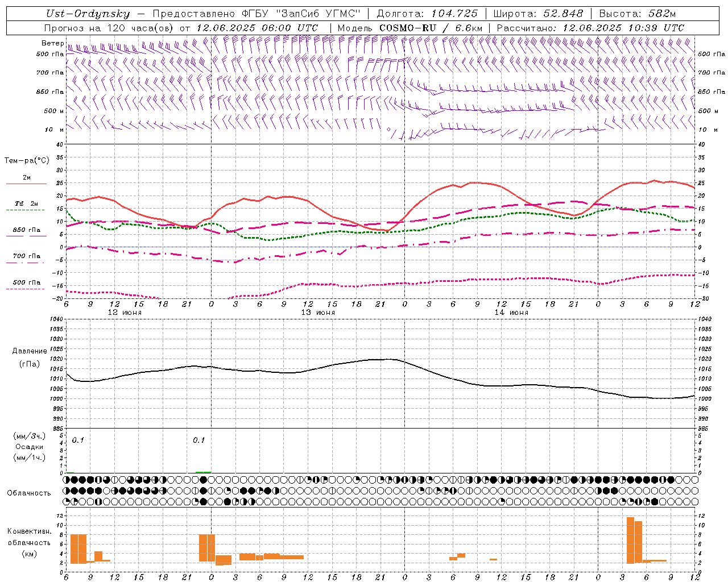
Task: Click the Осадки precipitation label
Action: click(x=29, y=447)
